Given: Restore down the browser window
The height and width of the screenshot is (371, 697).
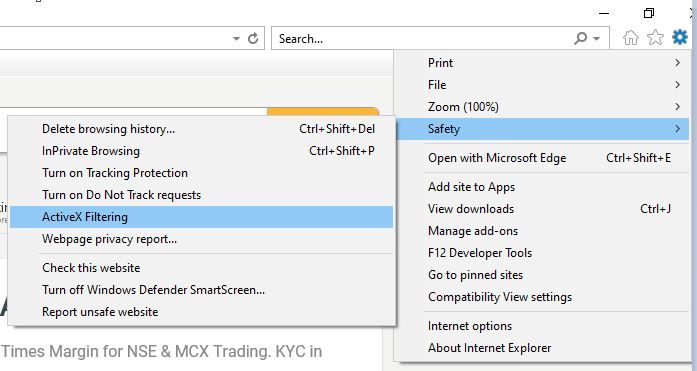Looking at the screenshot, I should [x=649, y=13].
